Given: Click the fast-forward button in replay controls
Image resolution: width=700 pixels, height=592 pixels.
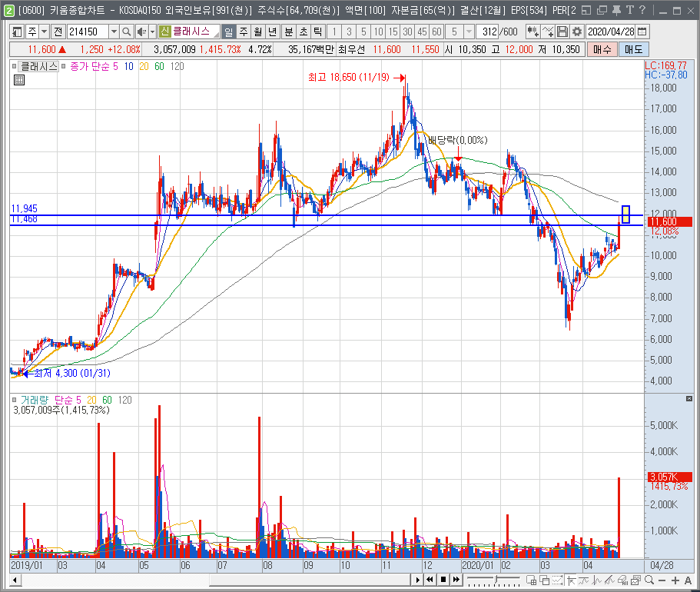Looking at the screenshot, I should click(x=456, y=580).
